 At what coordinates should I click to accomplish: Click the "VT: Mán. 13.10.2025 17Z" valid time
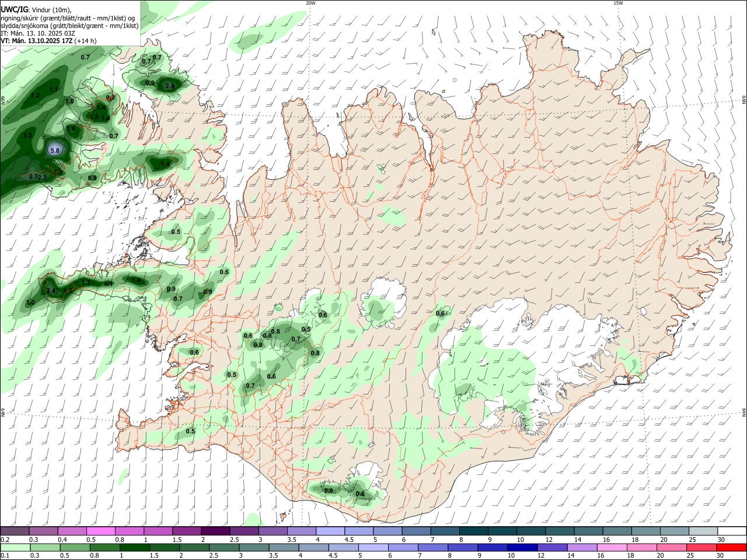click(x=36, y=41)
